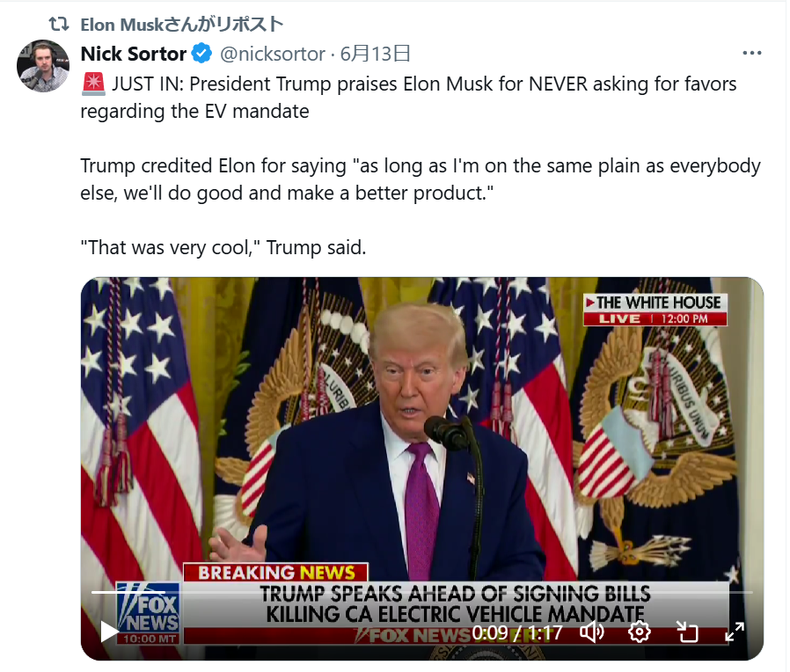The width and height of the screenshot is (790, 672).
Task: Click the red siren emoji
Action: 93,84
